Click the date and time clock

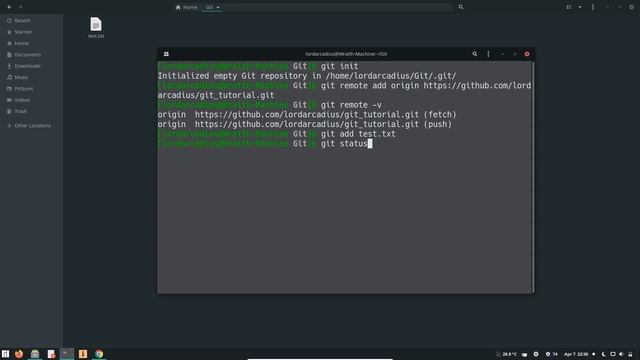click(576, 354)
